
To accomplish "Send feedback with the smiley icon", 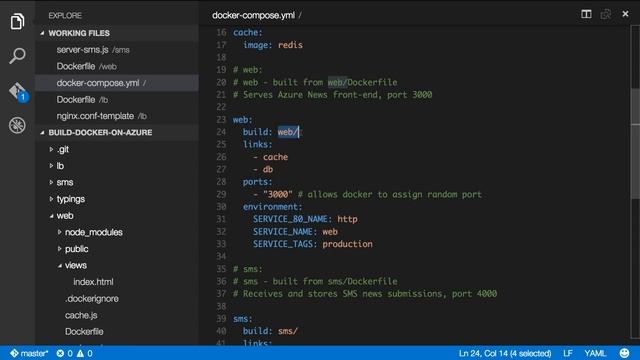I will [624, 353].
